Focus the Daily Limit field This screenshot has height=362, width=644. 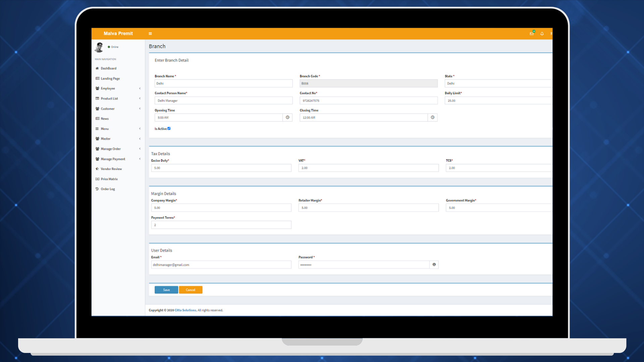(498, 101)
